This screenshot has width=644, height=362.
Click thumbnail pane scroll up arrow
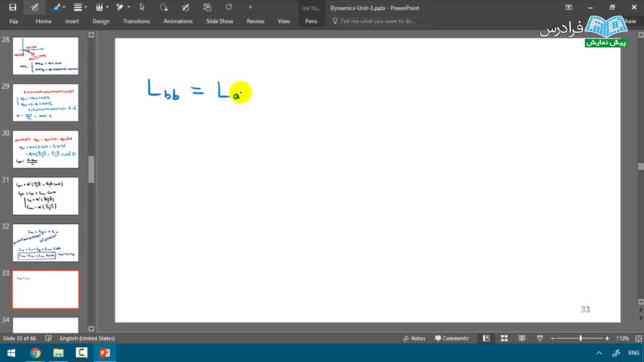tap(91, 35)
